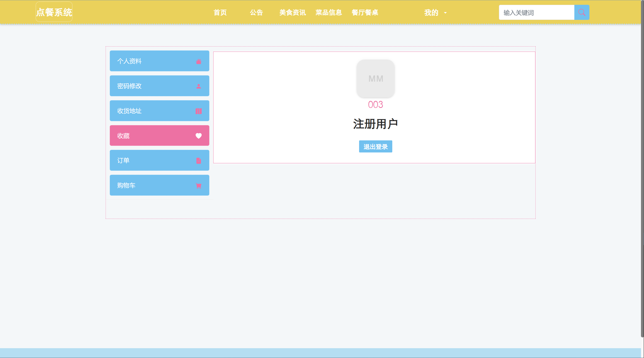This screenshot has height=358, width=644.
Task: Expand the 我的 dropdown arrow
Action: [x=445, y=13]
